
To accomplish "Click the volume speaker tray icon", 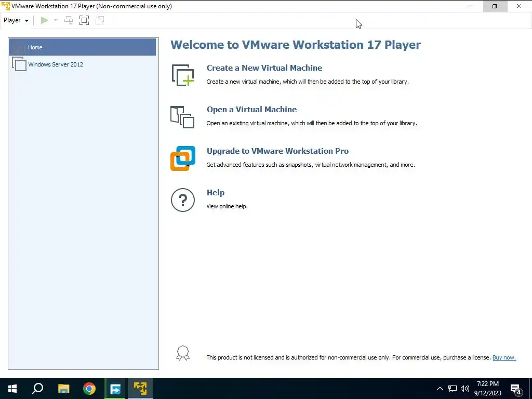I will [465, 389].
